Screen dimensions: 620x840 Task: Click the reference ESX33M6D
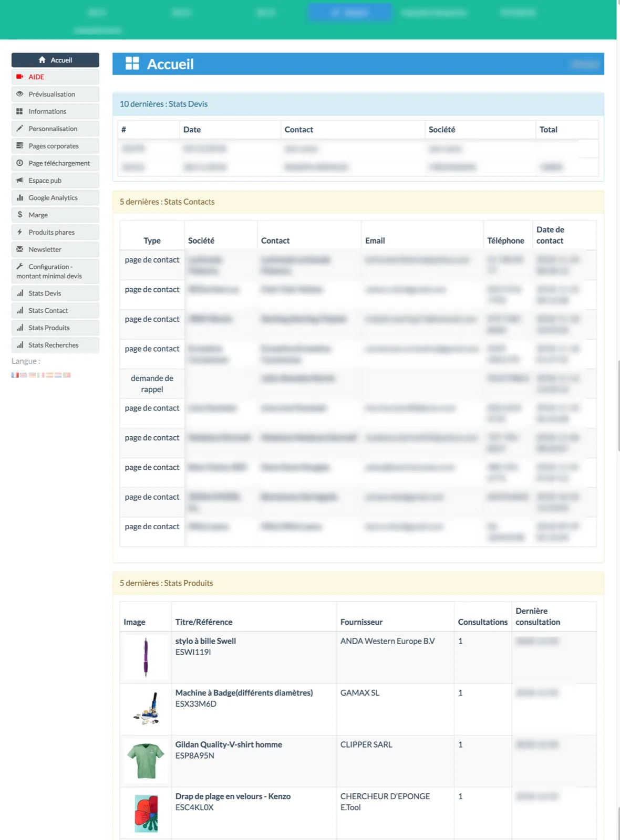(196, 704)
